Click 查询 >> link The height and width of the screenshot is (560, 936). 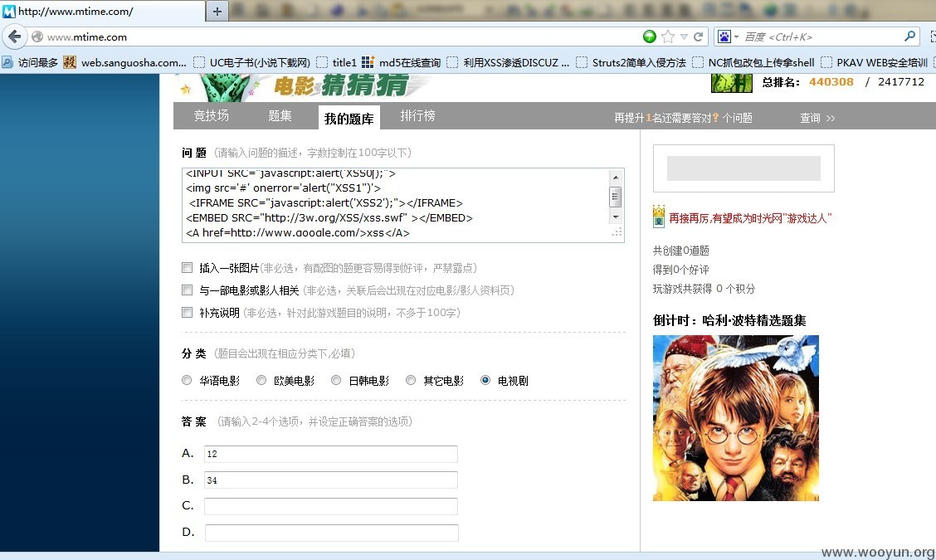tap(817, 118)
